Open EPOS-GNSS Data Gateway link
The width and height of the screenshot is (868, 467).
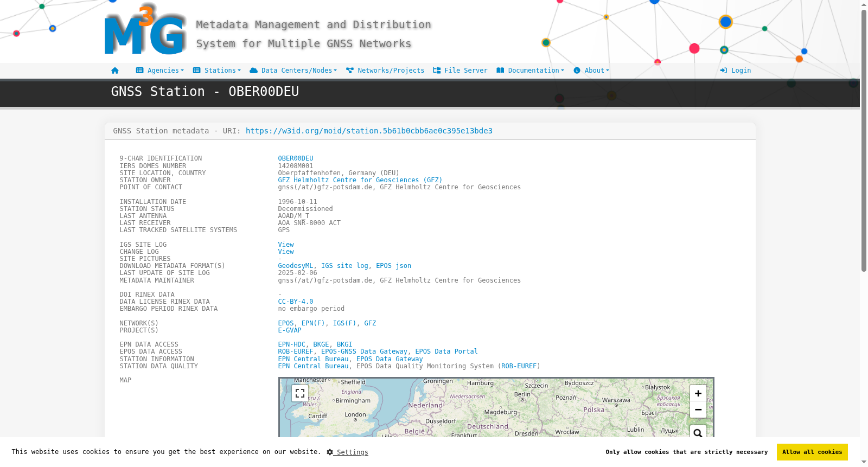pos(364,351)
